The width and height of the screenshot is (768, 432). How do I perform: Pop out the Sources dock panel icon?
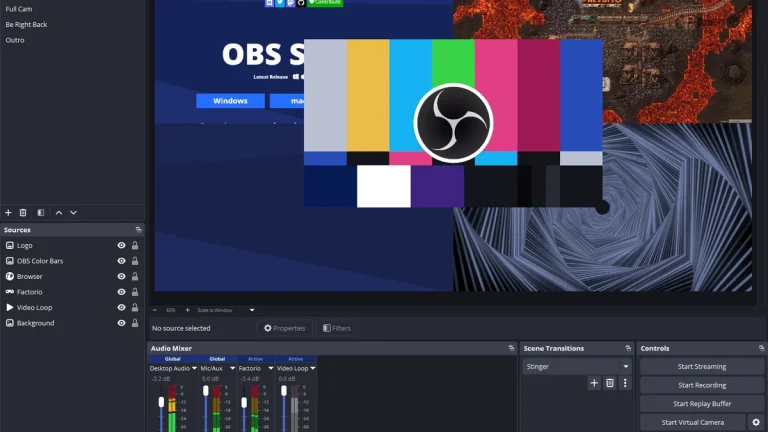(x=139, y=230)
